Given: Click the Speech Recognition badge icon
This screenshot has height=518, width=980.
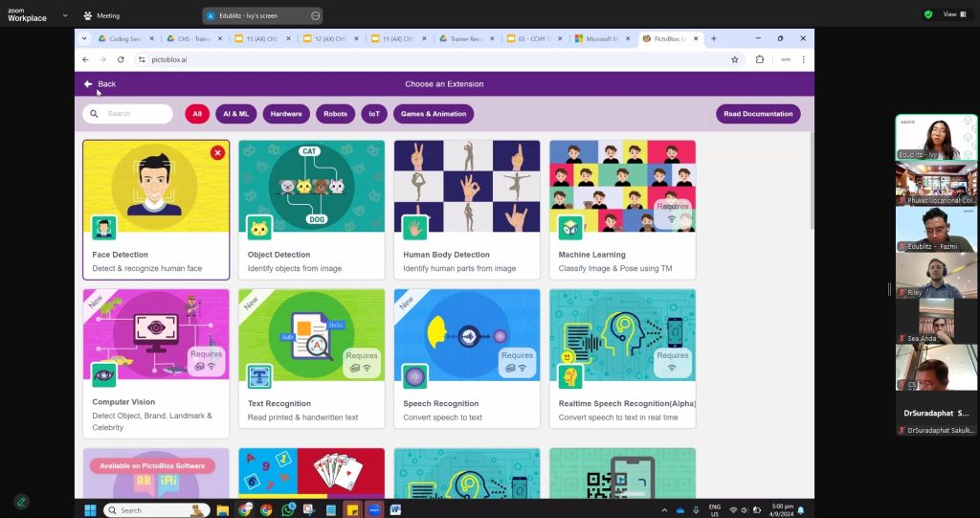Looking at the screenshot, I should pyautogui.click(x=415, y=376).
